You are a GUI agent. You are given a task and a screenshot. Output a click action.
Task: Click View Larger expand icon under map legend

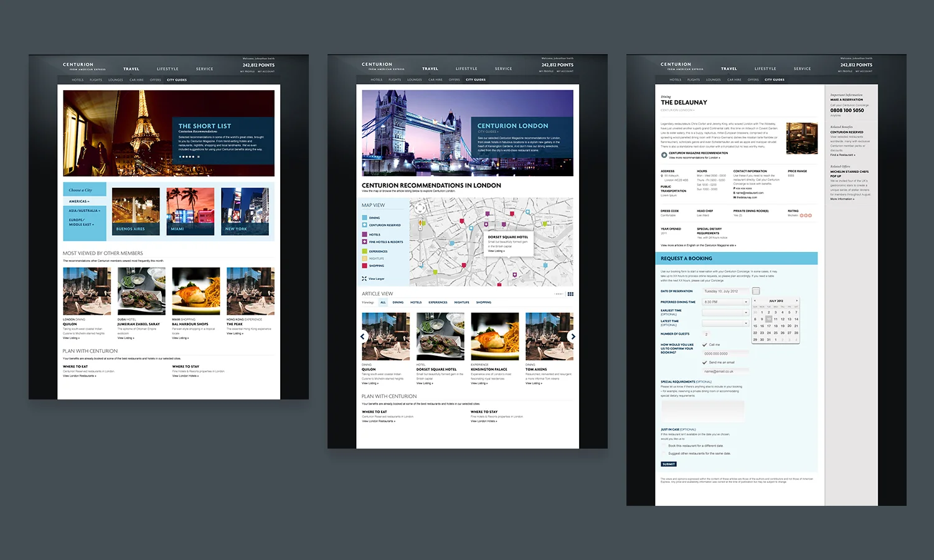point(364,279)
